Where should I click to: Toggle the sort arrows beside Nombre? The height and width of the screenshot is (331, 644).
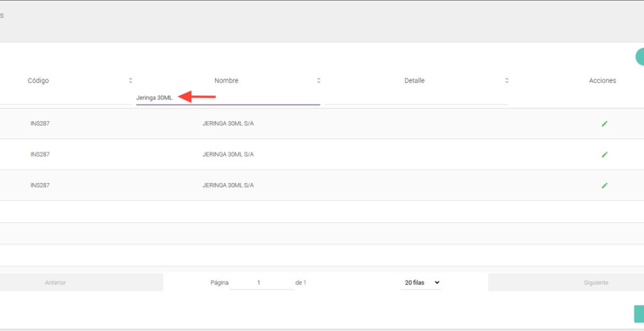coord(318,81)
